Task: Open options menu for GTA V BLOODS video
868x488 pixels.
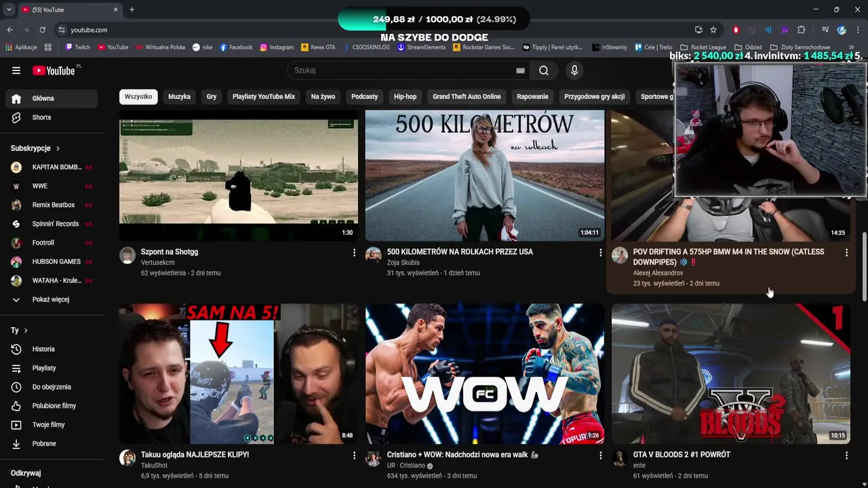Action: point(846,455)
